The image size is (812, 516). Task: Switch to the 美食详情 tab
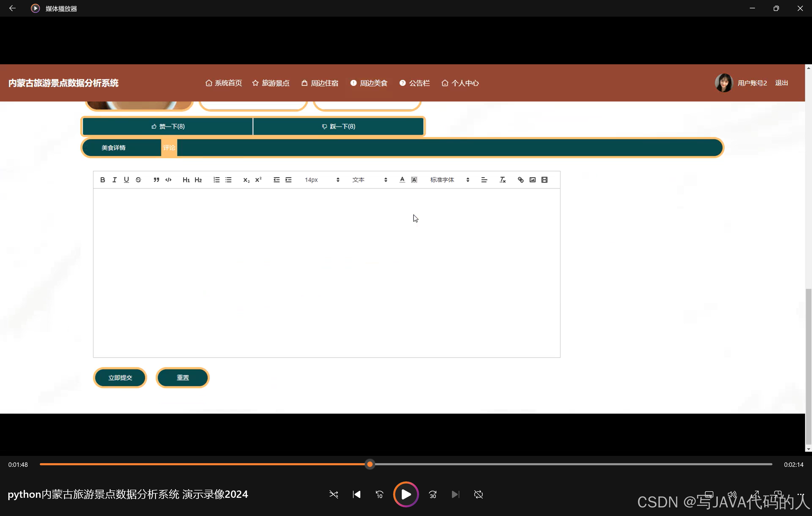114,148
